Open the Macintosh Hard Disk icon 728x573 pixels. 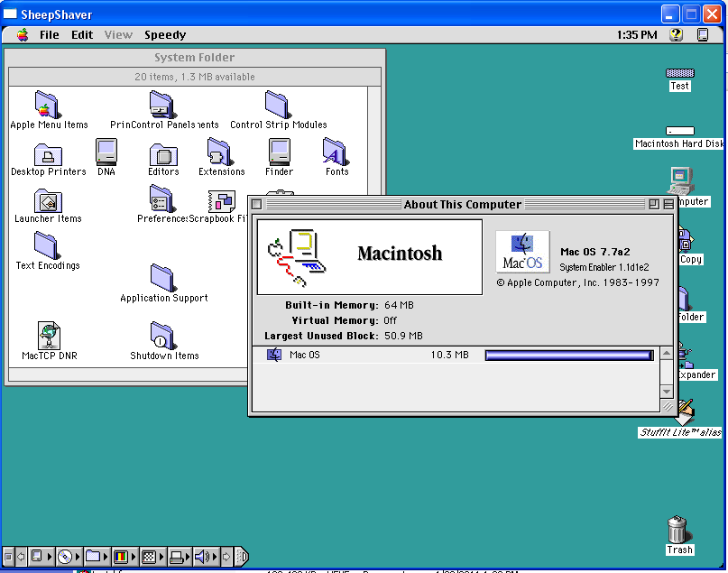pos(678,129)
